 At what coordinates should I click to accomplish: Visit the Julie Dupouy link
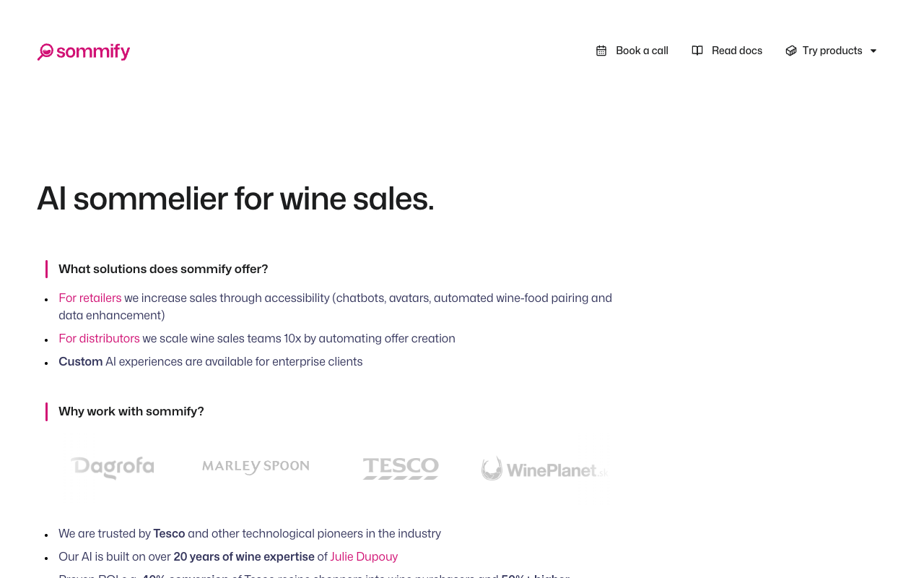pyautogui.click(x=364, y=557)
